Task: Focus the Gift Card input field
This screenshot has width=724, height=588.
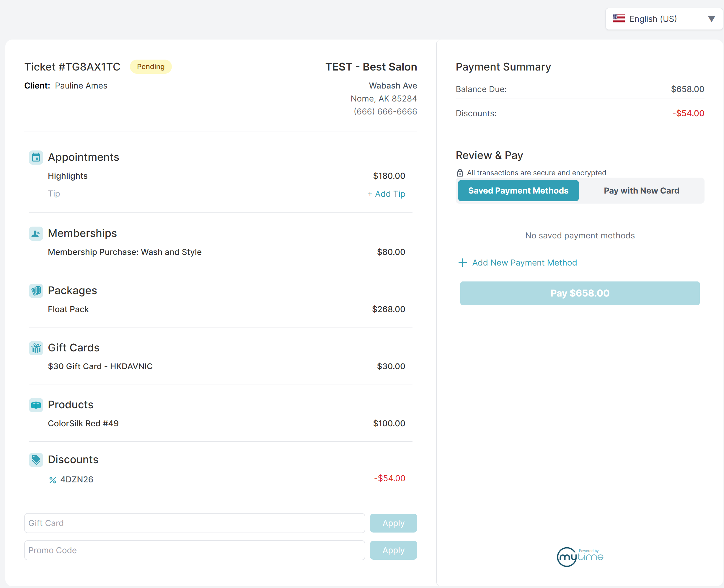Action: point(195,523)
